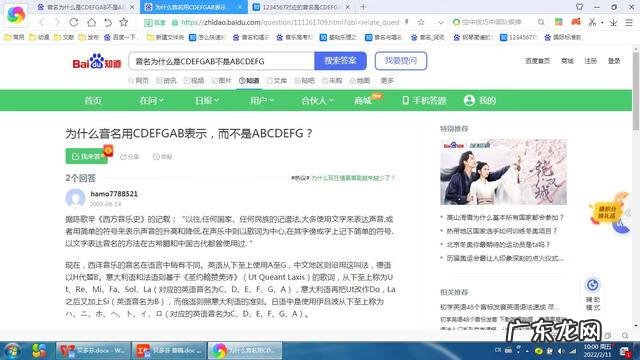Open the address bar dropdown arrow
Viewport: 640px width, 360px height.
tap(441, 22)
